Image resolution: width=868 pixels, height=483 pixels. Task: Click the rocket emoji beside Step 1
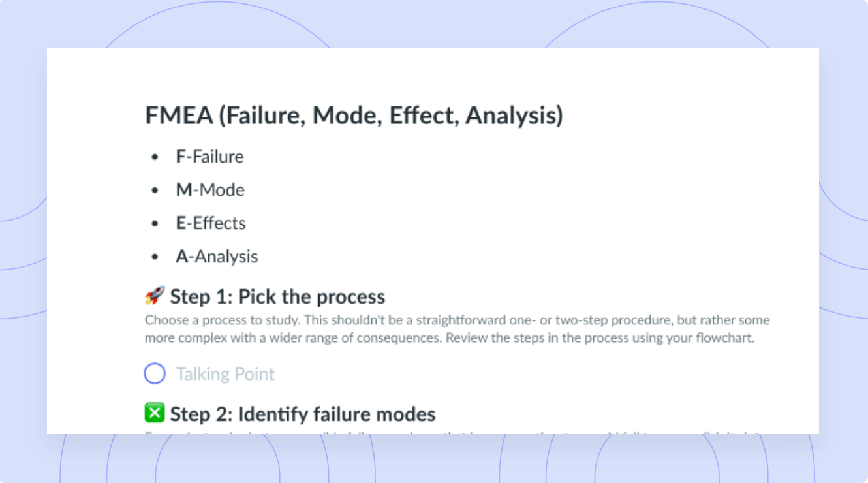pos(155,296)
